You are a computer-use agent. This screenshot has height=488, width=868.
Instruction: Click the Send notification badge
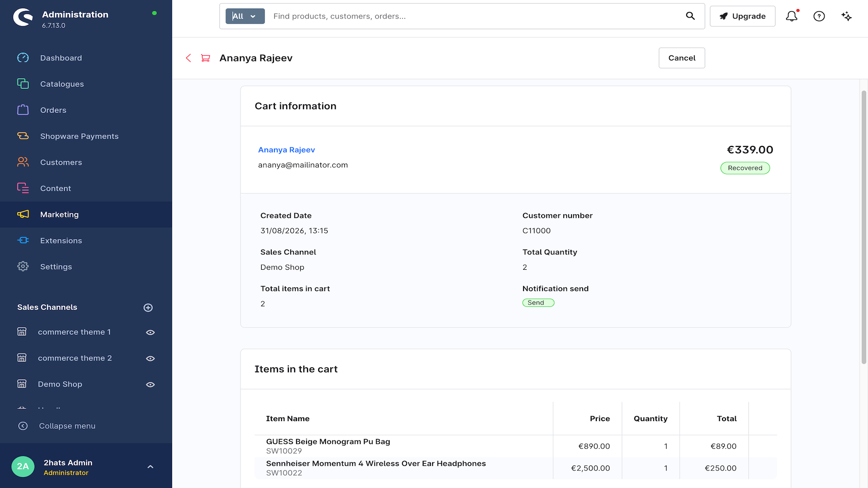(x=538, y=303)
